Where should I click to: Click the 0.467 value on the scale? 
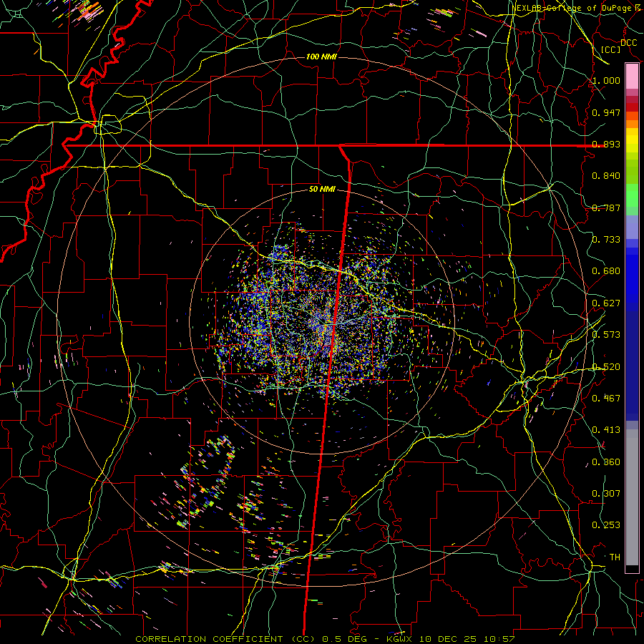coord(606,399)
